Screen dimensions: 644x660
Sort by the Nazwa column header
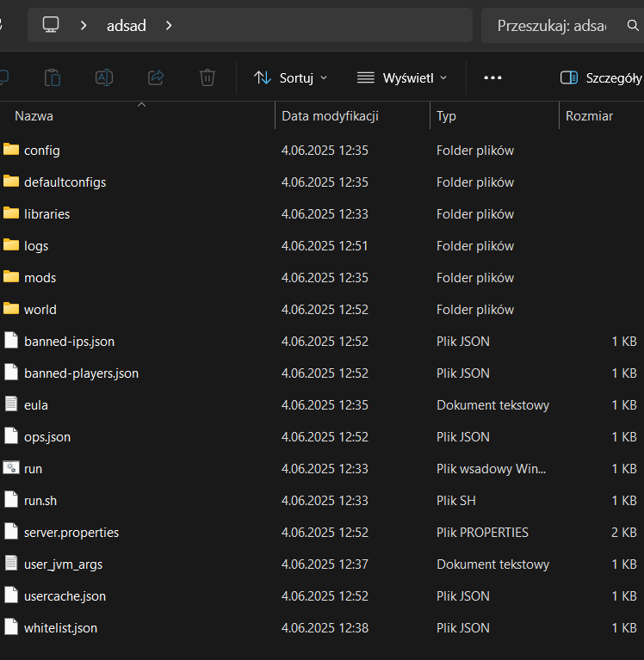34,116
